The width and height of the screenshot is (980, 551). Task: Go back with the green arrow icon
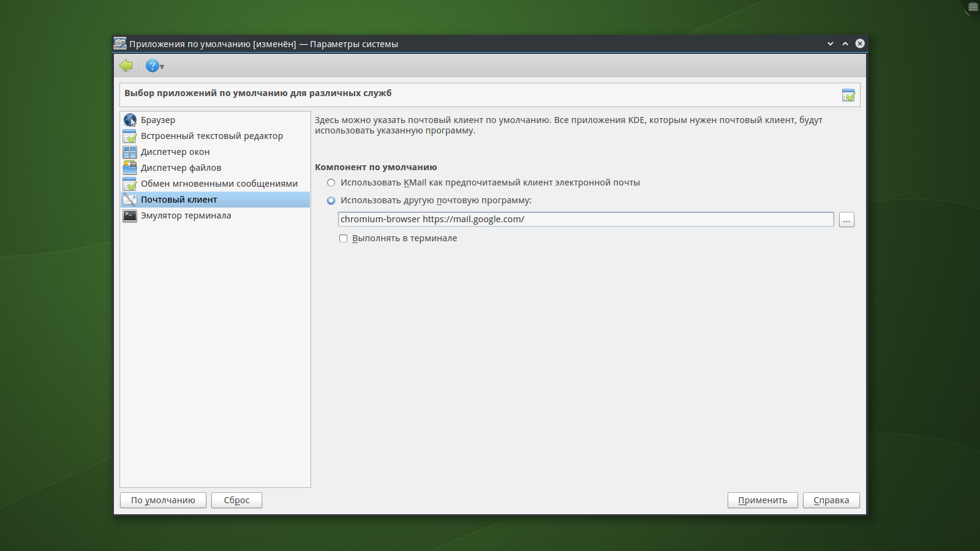pyautogui.click(x=126, y=66)
